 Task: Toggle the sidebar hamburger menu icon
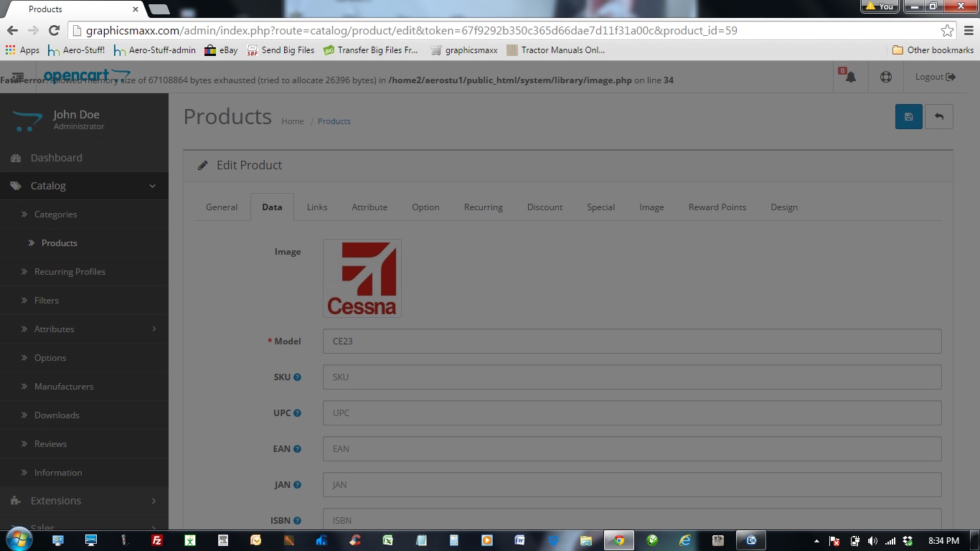(x=18, y=77)
